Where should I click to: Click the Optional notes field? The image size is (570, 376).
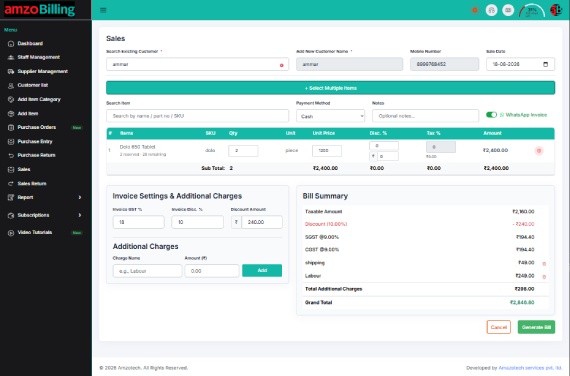point(425,116)
